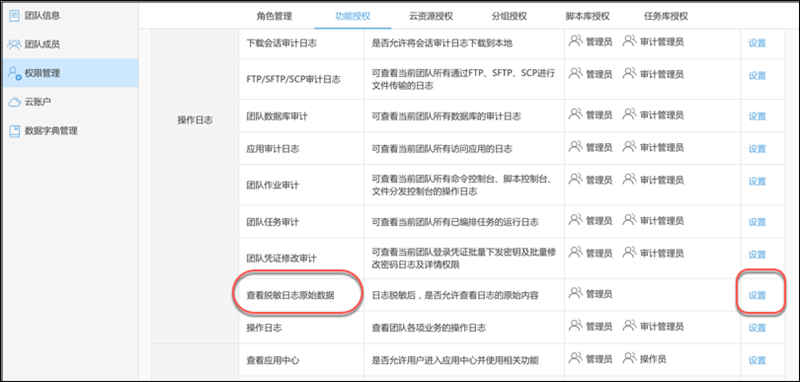Screen dimensions: 800x382
Task: Click 审计管理员 role icon in 团队作业审计 row
Action: (x=630, y=178)
